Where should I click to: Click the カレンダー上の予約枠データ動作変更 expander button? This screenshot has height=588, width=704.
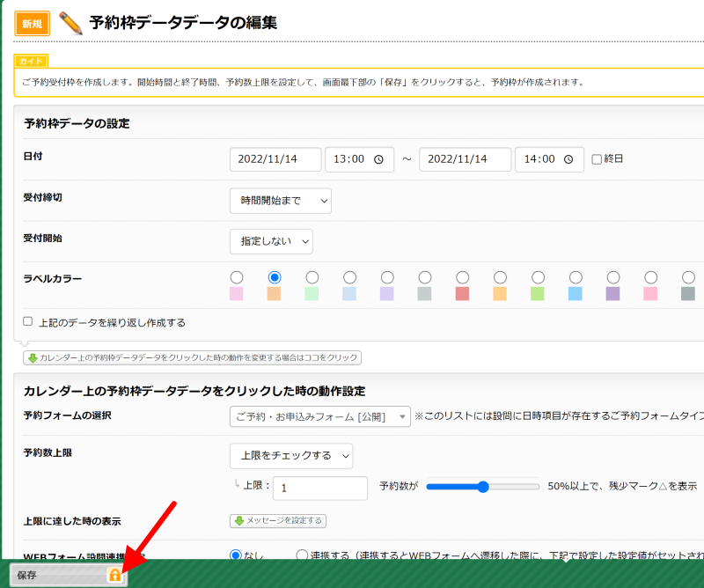click(x=192, y=358)
